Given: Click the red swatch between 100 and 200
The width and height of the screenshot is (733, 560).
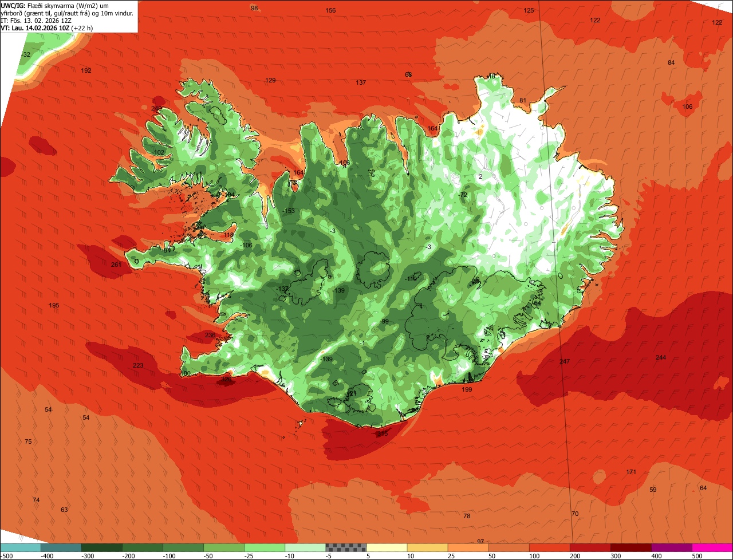Looking at the screenshot, I should point(549,547).
